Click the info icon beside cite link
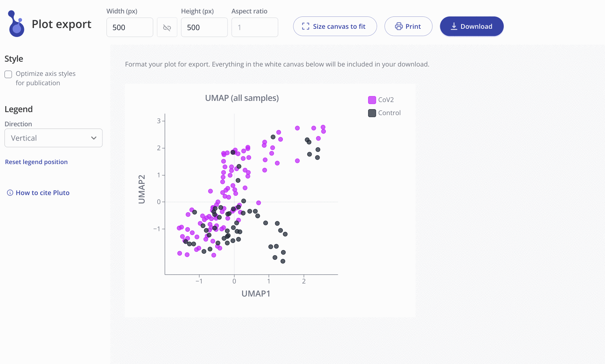The width and height of the screenshot is (605, 364). point(10,193)
